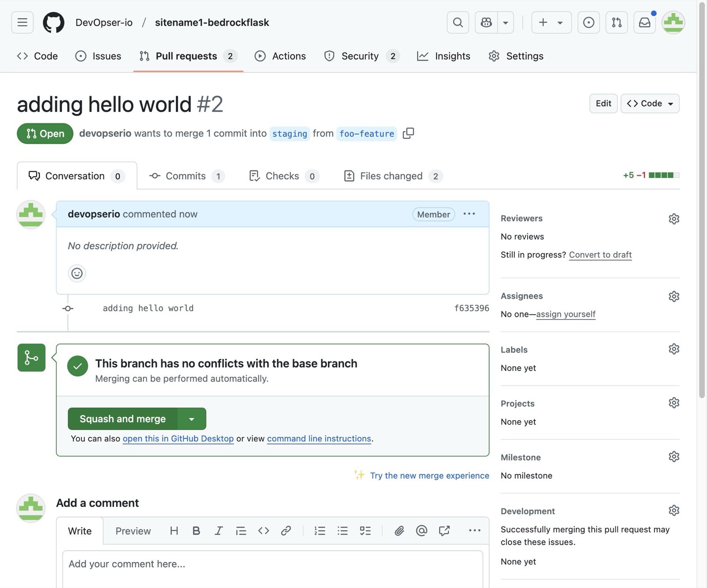The image size is (707, 588).
Task: Click the Squash and merge button
Action: (122, 419)
